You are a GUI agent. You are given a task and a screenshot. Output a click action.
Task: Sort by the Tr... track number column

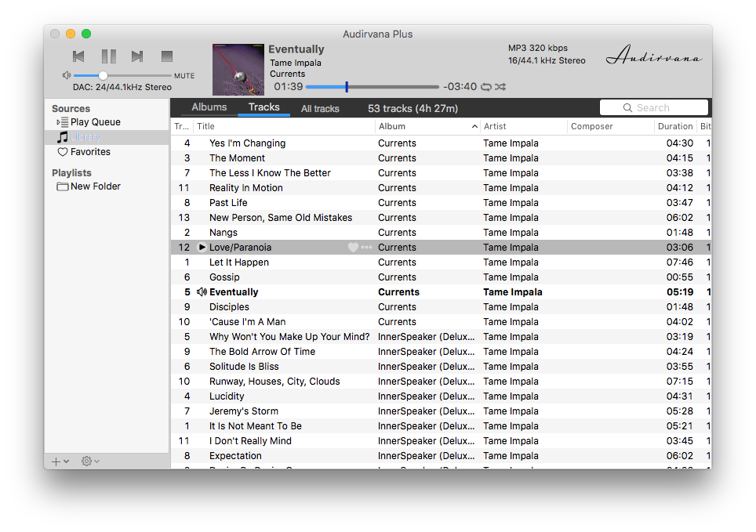point(182,126)
